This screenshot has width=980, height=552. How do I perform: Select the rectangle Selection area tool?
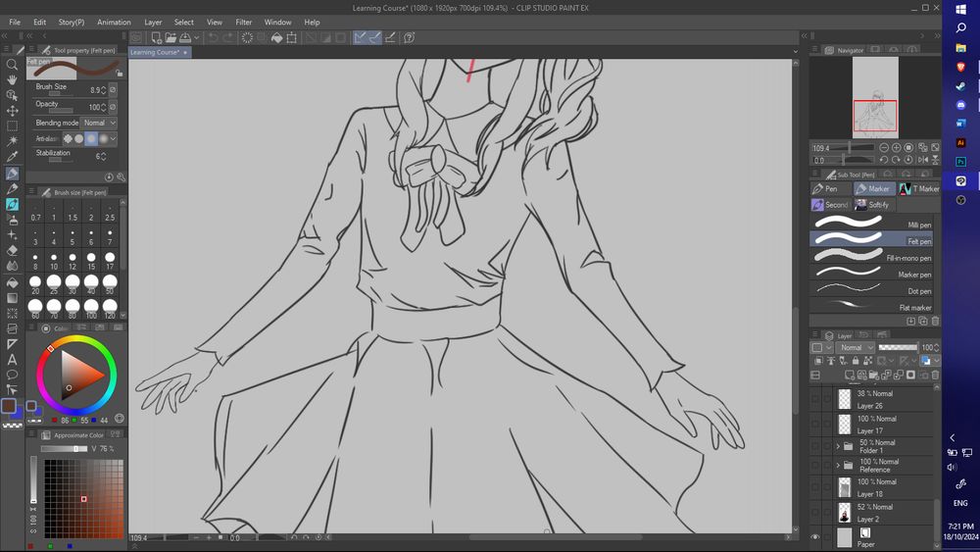click(x=12, y=125)
